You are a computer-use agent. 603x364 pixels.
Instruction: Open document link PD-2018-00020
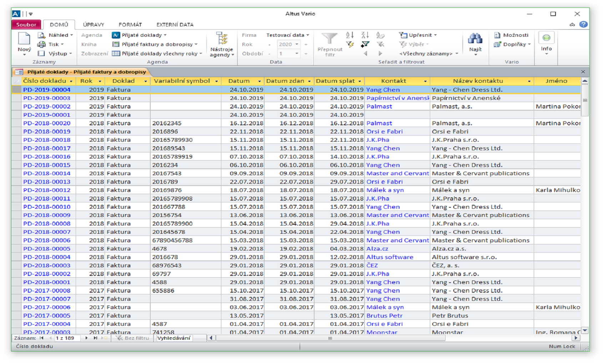coord(47,123)
